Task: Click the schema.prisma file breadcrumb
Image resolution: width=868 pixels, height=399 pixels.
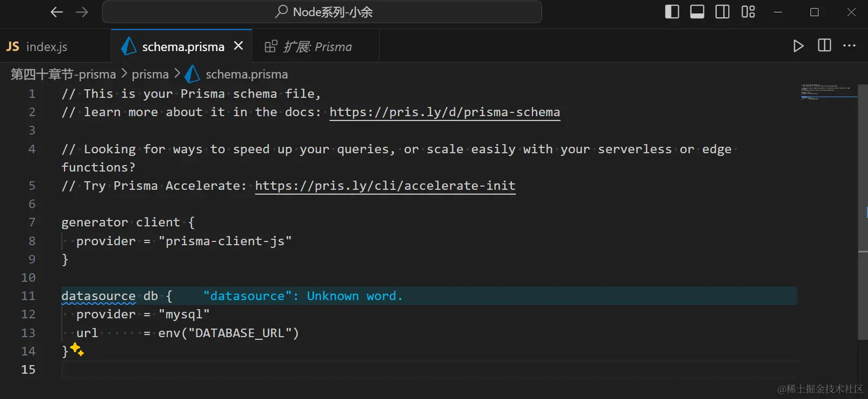Action: click(246, 74)
